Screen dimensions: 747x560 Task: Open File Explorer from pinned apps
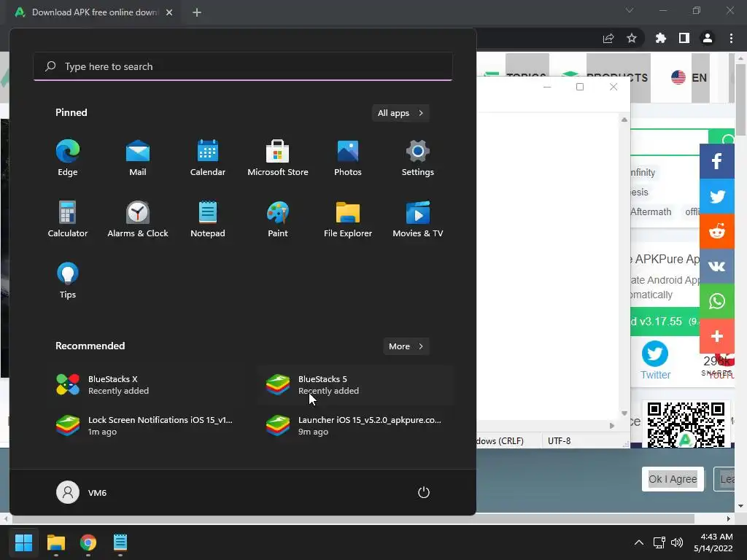click(348, 219)
